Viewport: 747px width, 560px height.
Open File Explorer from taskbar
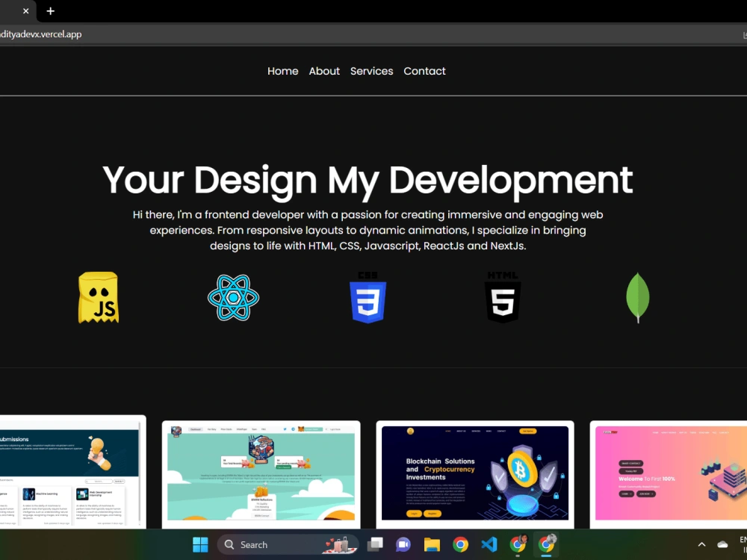(432, 544)
